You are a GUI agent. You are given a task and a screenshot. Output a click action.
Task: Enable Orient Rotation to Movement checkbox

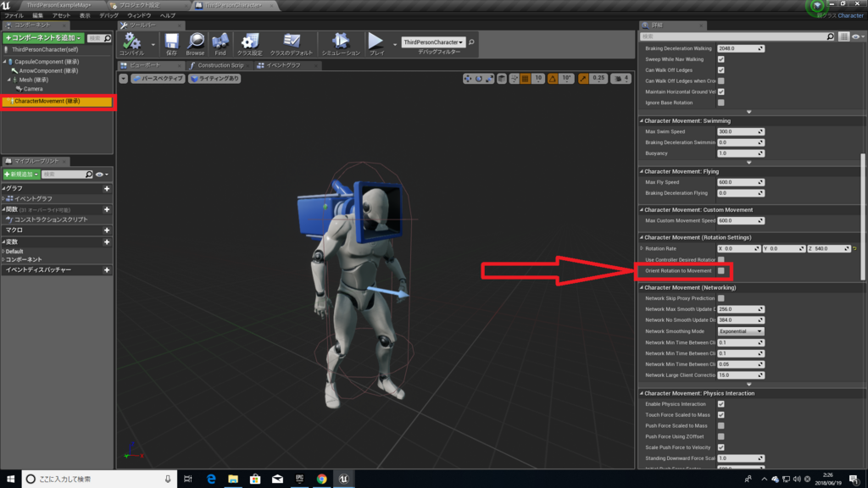pos(721,270)
